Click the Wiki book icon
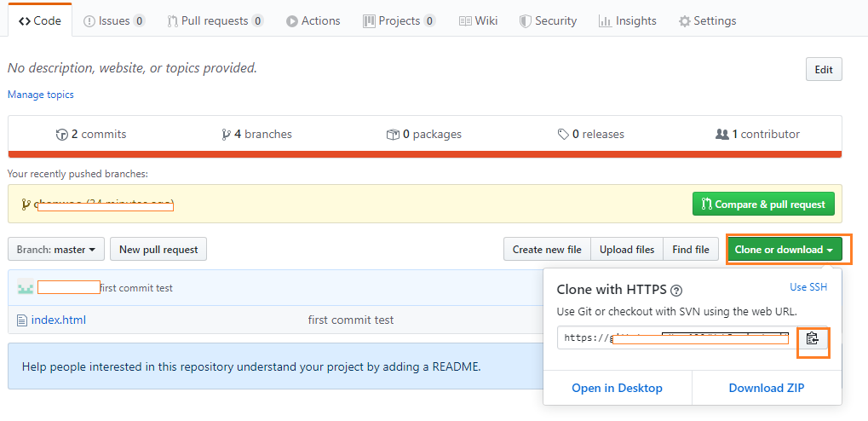Screen dimensions: 868x421 click(466, 21)
